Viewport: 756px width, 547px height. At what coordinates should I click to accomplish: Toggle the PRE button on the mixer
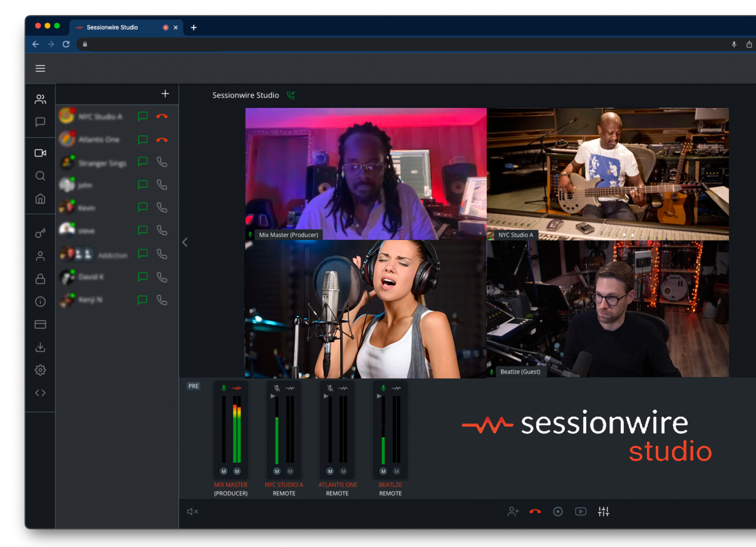[194, 386]
